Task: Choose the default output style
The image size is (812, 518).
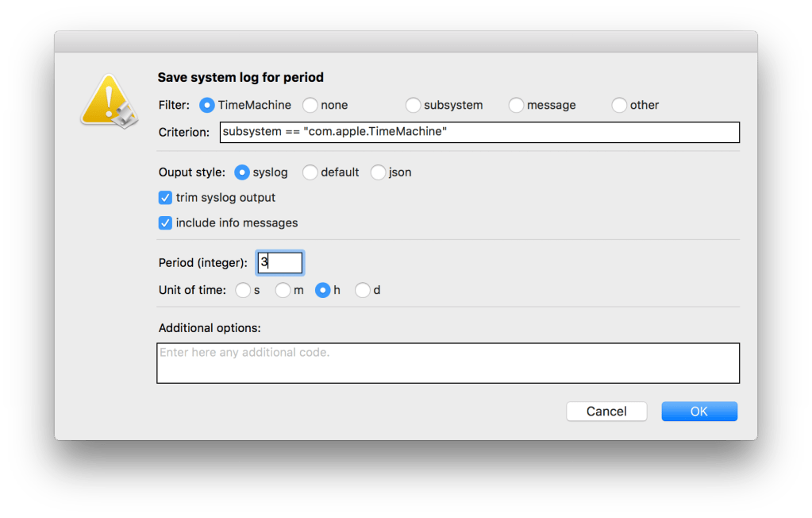Action: (310, 172)
